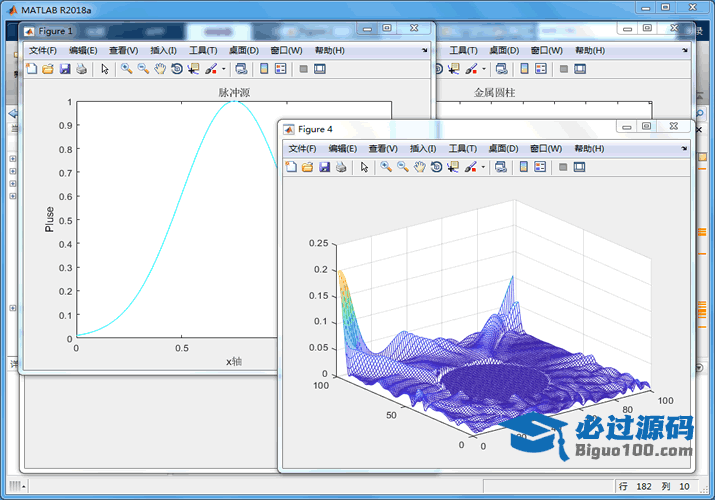The width and height of the screenshot is (715, 500).
Task: Print figure icon in Figure 4 toolbar
Action: point(341,167)
